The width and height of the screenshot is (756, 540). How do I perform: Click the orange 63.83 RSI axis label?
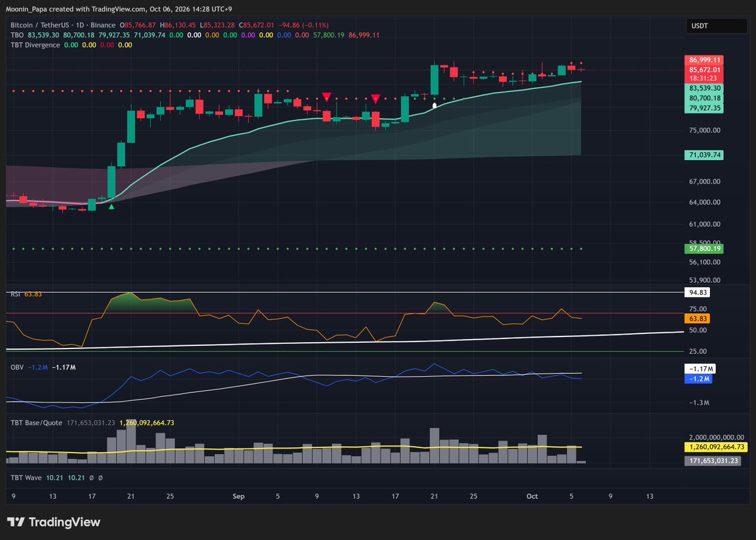click(x=699, y=319)
